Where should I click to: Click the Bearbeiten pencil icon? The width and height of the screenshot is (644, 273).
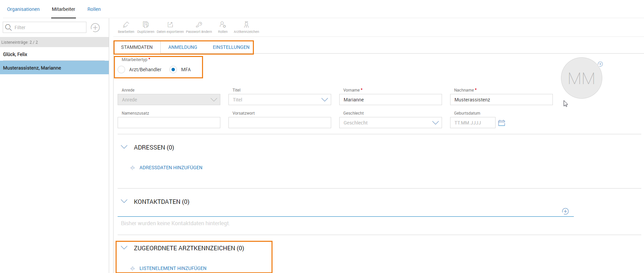pos(126,25)
